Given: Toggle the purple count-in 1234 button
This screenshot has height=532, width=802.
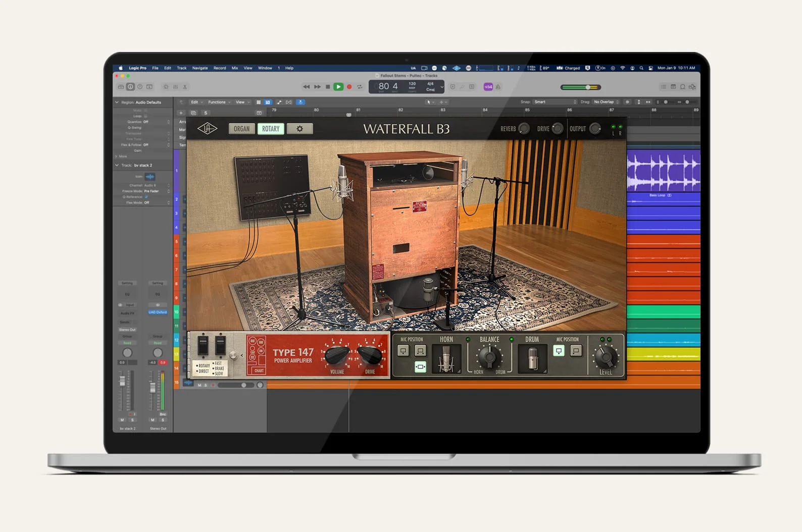Looking at the screenshot, I should click(488, 87).
